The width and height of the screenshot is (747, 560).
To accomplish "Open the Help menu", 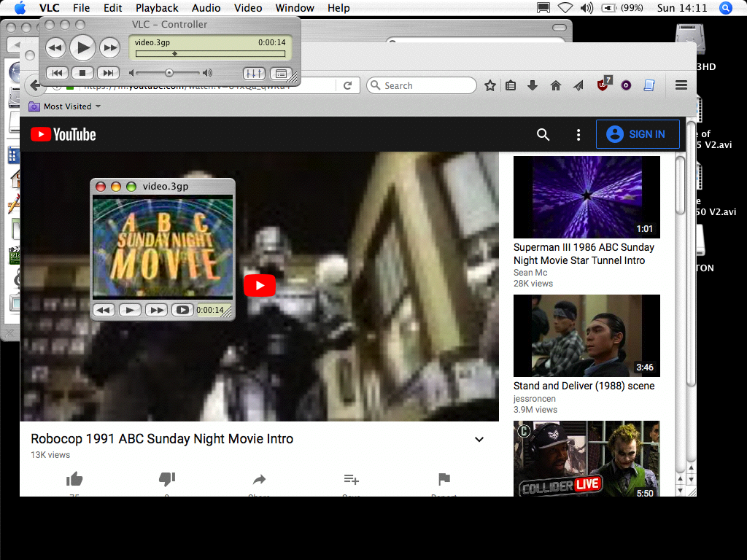I will [338, 8].
